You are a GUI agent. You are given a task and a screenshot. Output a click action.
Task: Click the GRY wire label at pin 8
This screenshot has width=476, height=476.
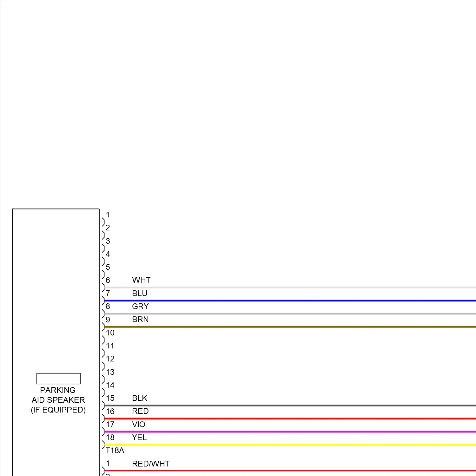tap(140, 306)
